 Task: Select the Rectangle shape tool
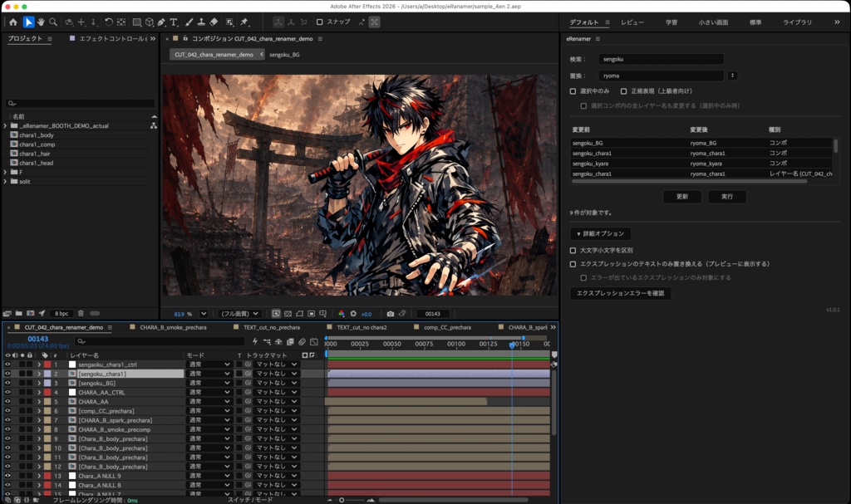point(137,22)
